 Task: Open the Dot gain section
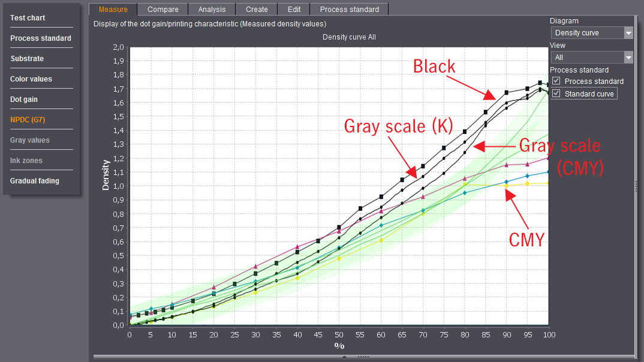coord(24,99)
